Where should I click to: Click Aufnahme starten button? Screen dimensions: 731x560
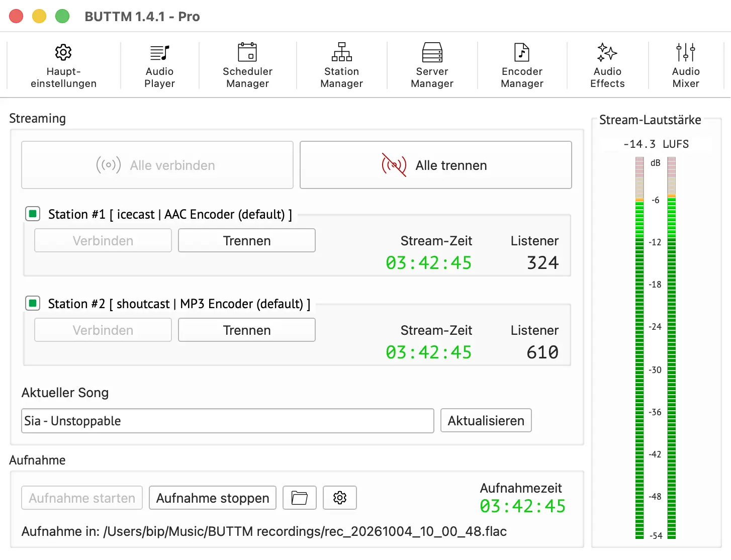[82, 498]
